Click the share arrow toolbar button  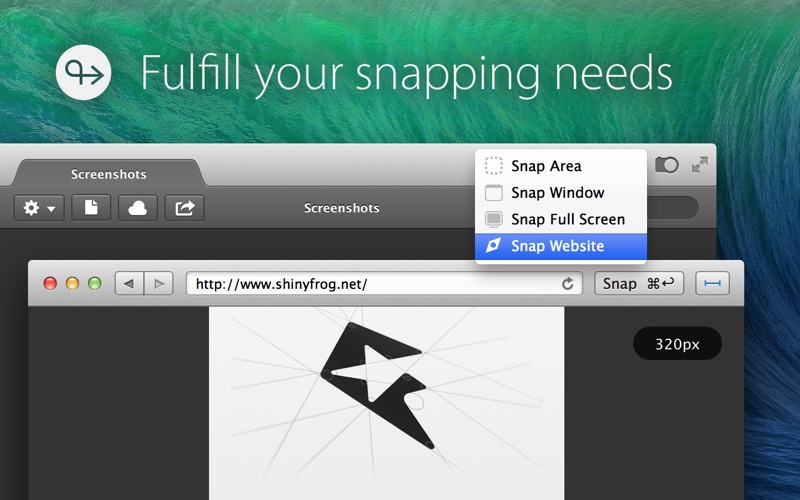pos(185,208)
